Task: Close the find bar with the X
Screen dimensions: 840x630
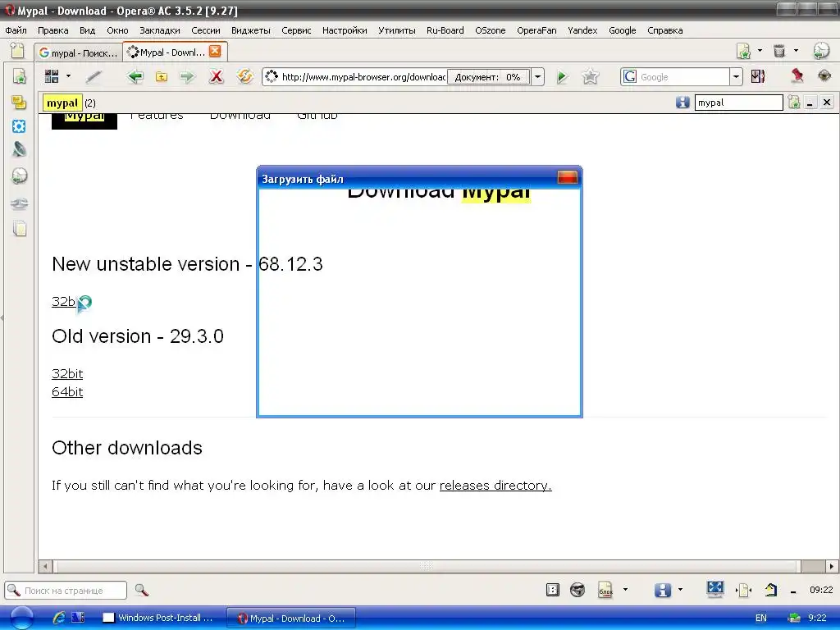Action: pos(827,103)
